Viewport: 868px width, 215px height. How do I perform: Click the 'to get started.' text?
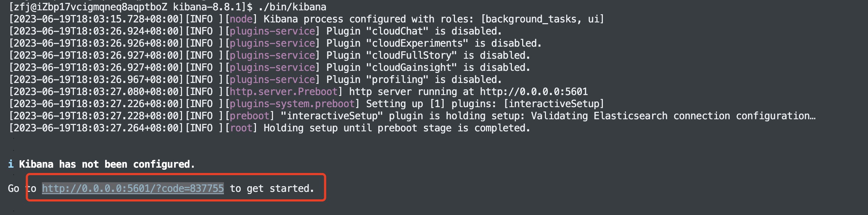tap(272, 188)
